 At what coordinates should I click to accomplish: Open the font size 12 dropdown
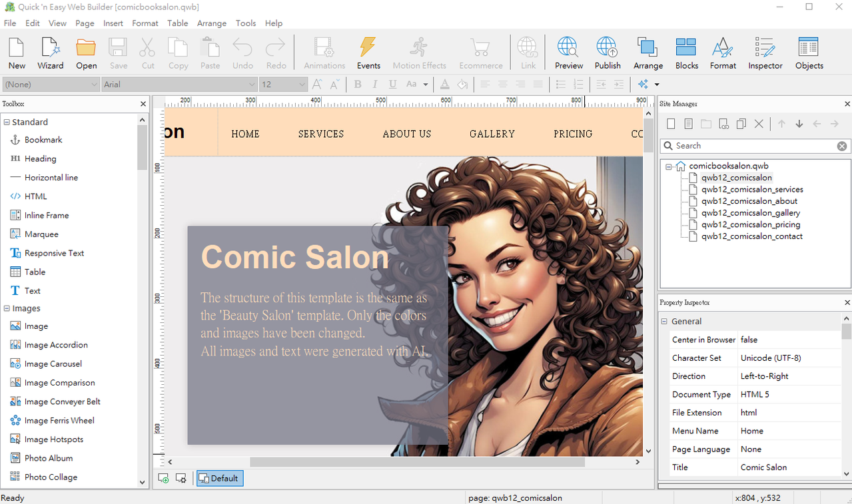pos(302,85)
